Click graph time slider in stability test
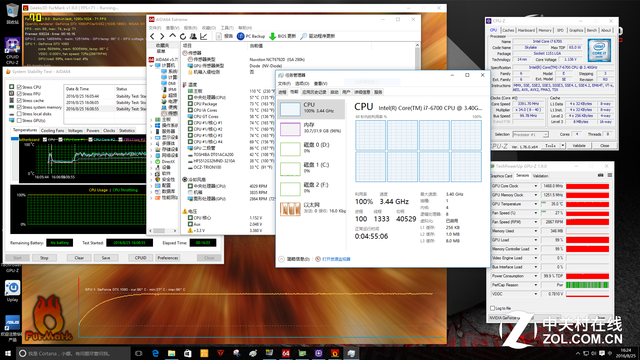This screenshot has width=640, height=360. click(14, 139)
